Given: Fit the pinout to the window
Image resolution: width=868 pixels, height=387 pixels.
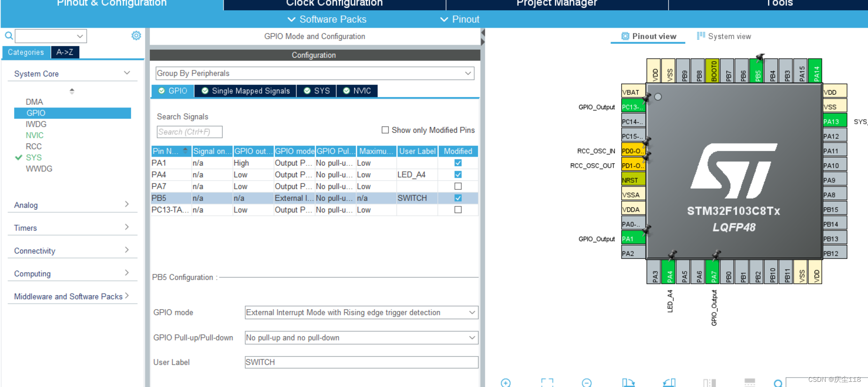Looking at the screenshot, I should 547,383.
